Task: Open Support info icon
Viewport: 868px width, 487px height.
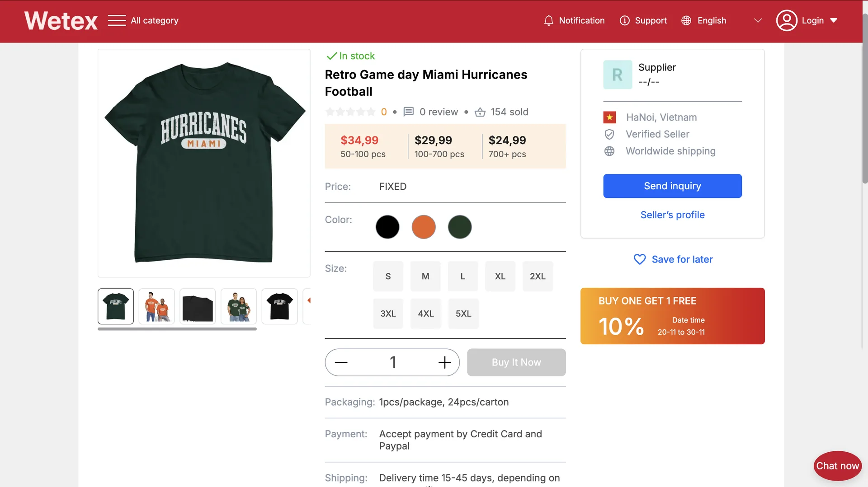Action: pyautogui.click(x=624, y=21)
